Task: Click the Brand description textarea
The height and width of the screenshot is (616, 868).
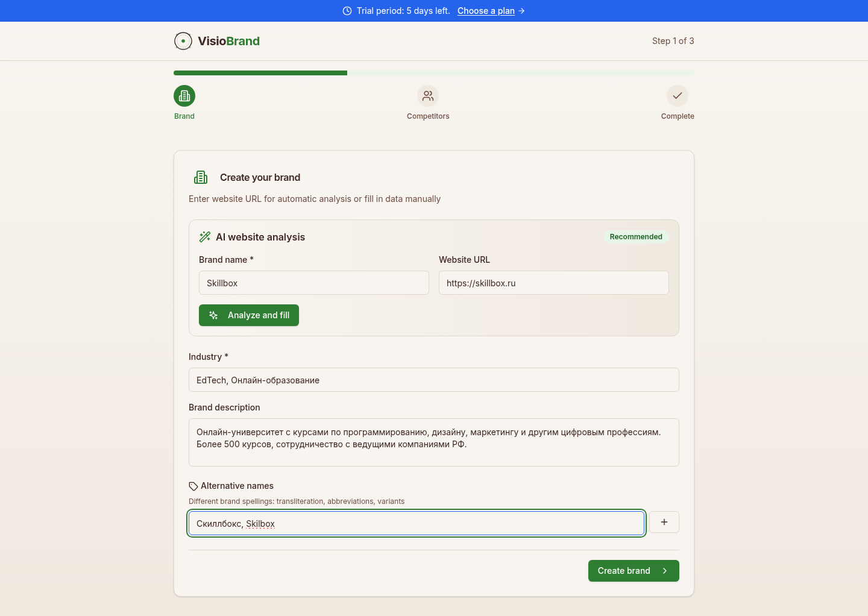Action: tap(433, 442)
